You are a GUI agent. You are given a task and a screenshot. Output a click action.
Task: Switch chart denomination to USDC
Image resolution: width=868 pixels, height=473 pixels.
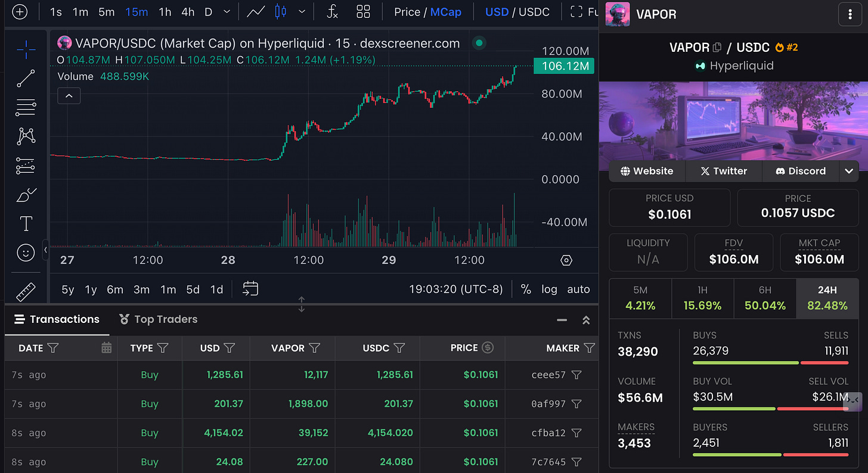tap(534, 12)
